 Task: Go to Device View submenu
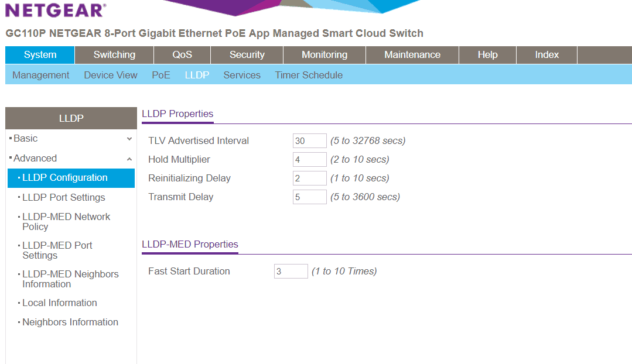point(111,75)
